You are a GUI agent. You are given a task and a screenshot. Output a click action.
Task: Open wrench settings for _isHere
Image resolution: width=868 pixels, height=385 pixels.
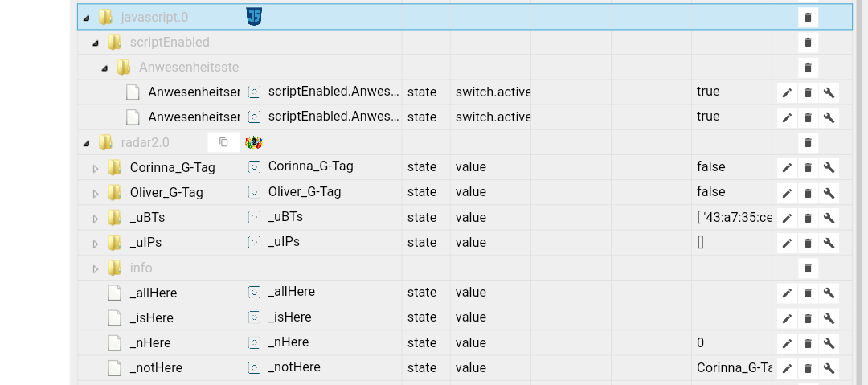[x=829, y=318]
